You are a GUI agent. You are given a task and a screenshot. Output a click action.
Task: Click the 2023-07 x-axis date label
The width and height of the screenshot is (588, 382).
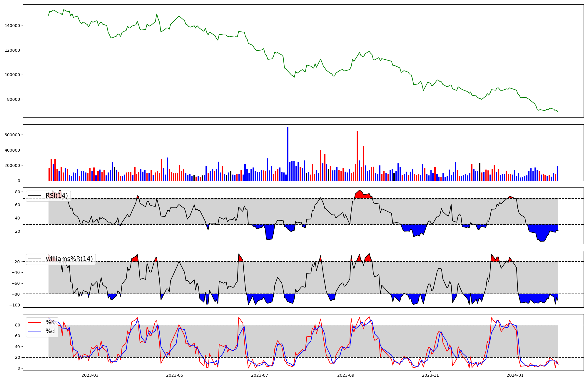(x=260, y=375)
